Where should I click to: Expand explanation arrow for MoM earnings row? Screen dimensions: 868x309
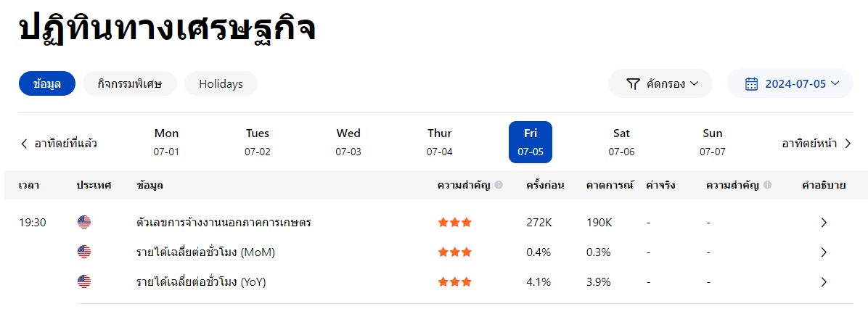[824, 252]
